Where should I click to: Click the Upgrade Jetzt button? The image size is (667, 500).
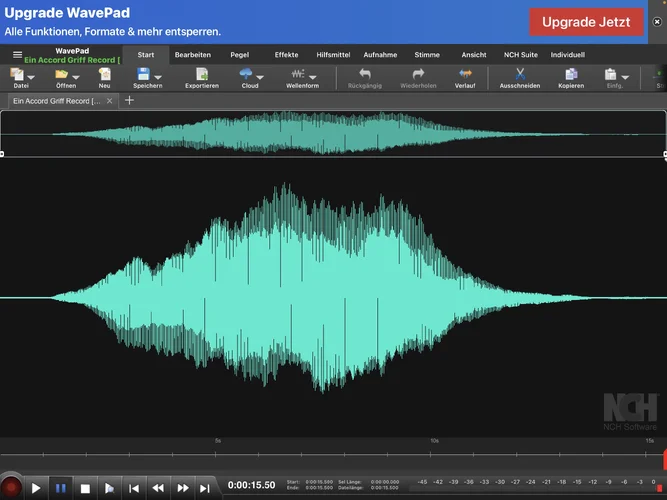(586, 21)
